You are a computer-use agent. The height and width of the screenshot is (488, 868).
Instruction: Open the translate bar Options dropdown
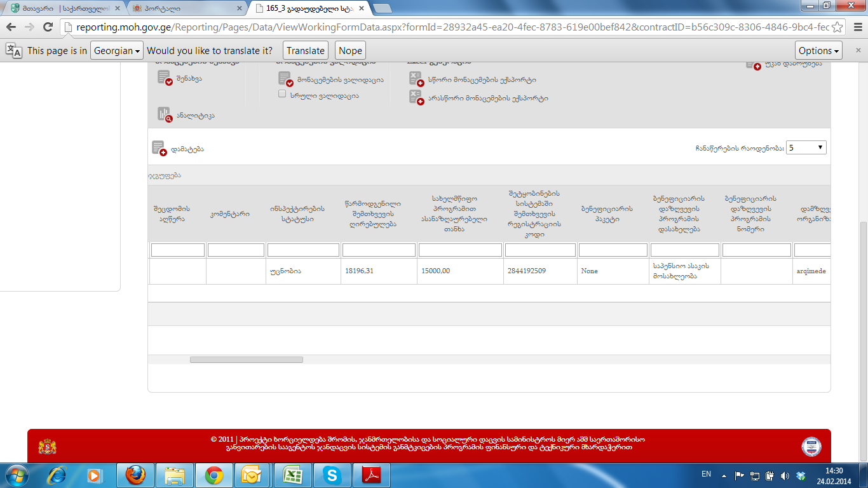pos(818,51)
